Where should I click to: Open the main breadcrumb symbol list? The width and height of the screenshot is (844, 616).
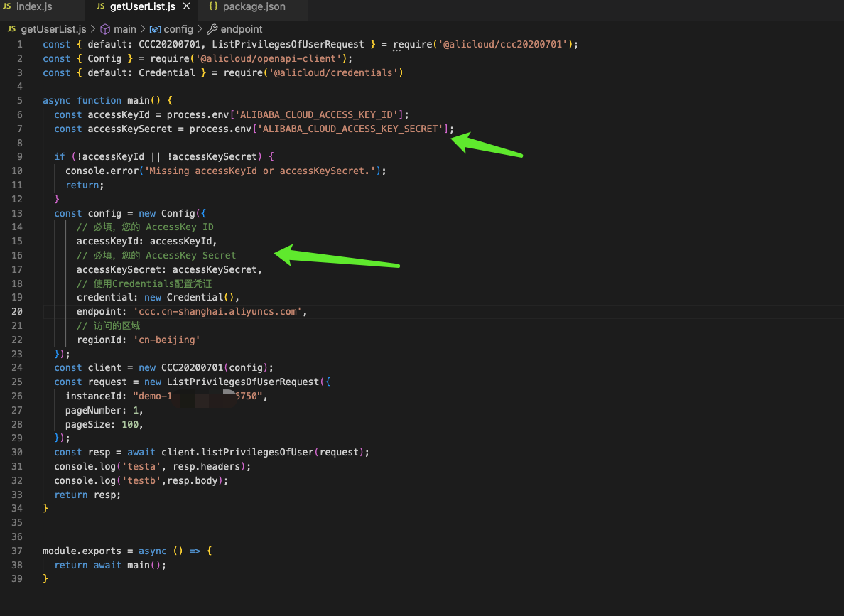125,29
